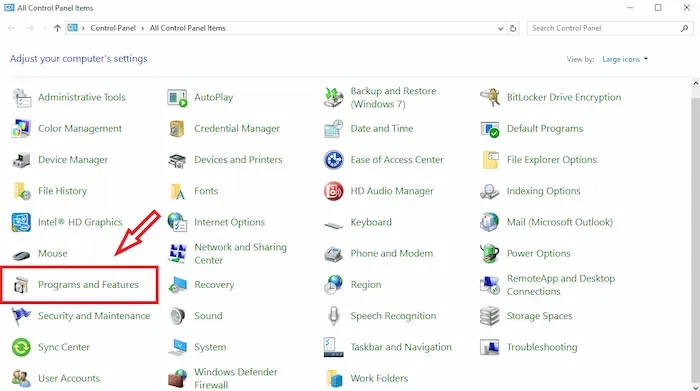Open the Device Manager link text
The height and width of the screenshot is (391, 700).
pos(73,160)
